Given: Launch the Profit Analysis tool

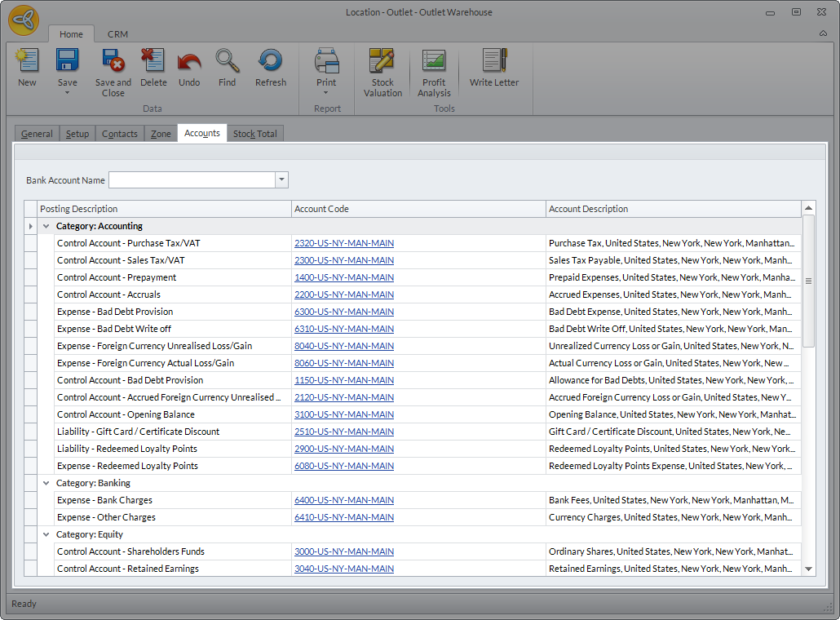Looking at the screenshot, I should point(434,62).
